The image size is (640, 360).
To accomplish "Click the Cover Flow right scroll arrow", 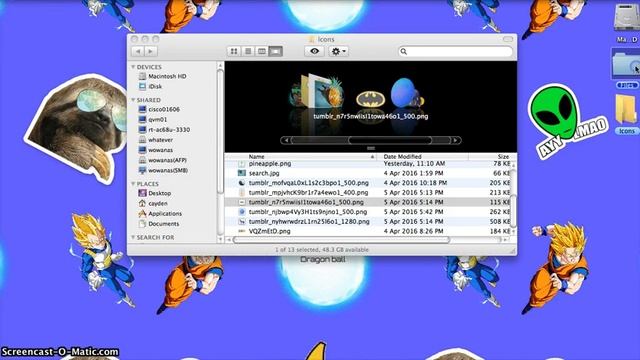I will coord(456,140).
